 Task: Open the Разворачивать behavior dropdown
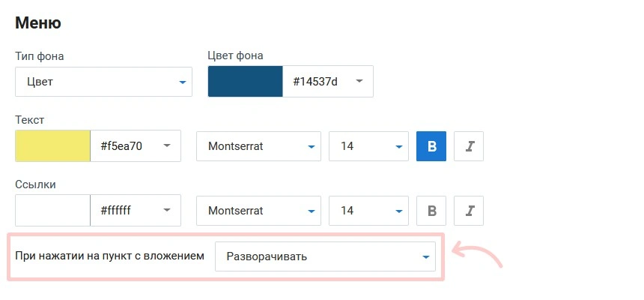(x=325, y=257)
